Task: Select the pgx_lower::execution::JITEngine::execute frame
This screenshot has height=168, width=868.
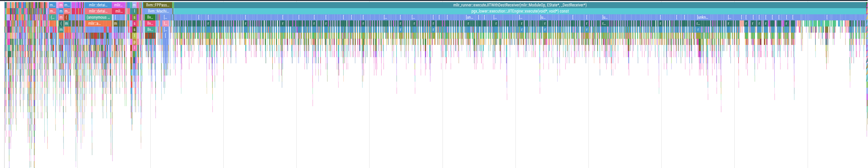Action: (x=520, y=11)
